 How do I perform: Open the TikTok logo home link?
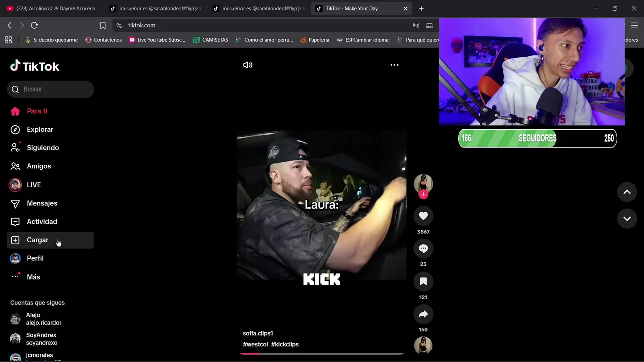click(35, 66)
